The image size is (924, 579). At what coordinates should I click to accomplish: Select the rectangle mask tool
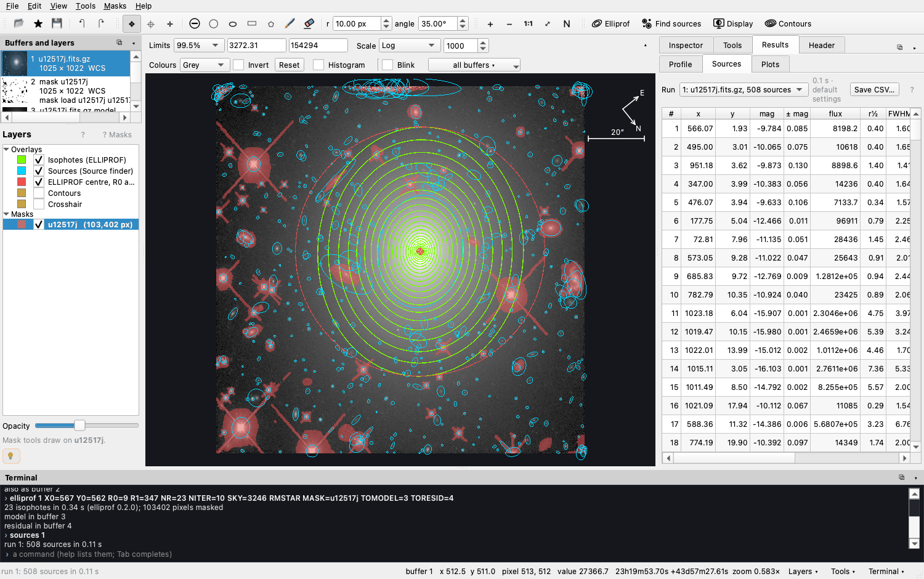point(252,23)
